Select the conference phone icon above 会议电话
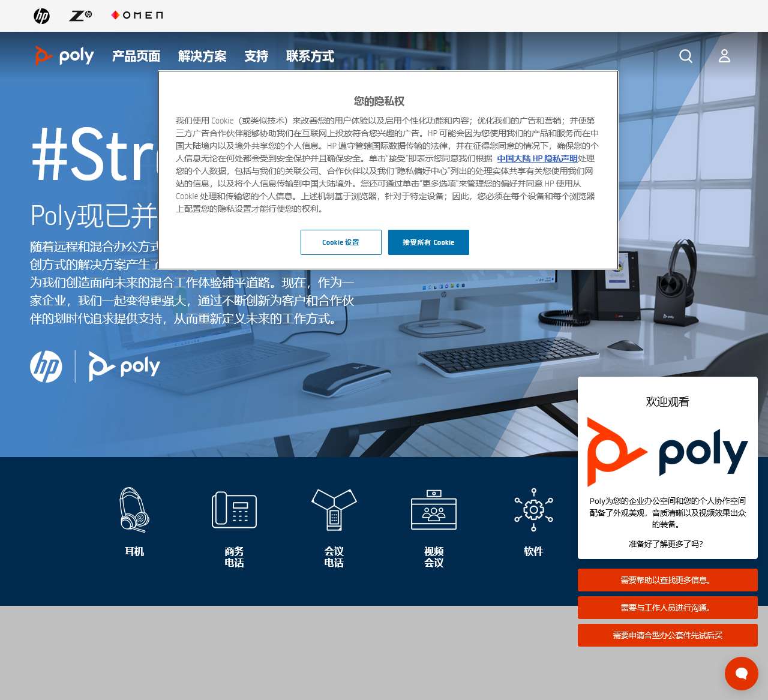 pyautogui.click(x=334, y=509)
